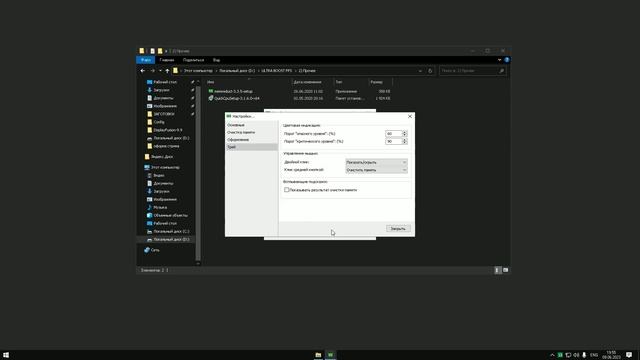The image size is (640, 360).
Task: Open the volume tray icon
Action: click(x=576, y=355)
